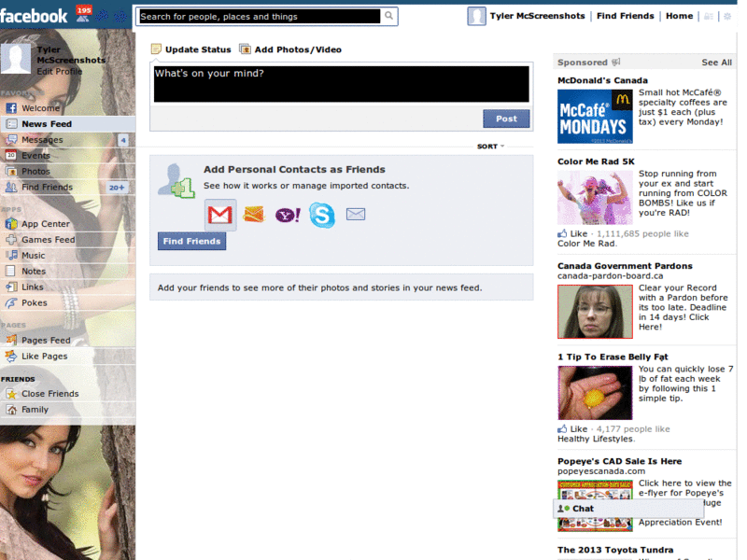Open Like Pages in the sidebar
This screenshot has height=560, width=747.
44,356
